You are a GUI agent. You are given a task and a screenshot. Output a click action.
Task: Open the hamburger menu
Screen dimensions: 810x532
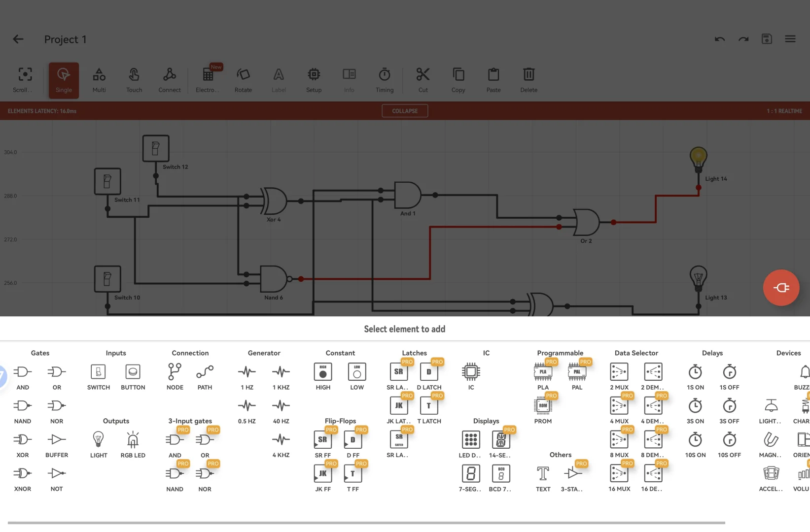[790, 39]
